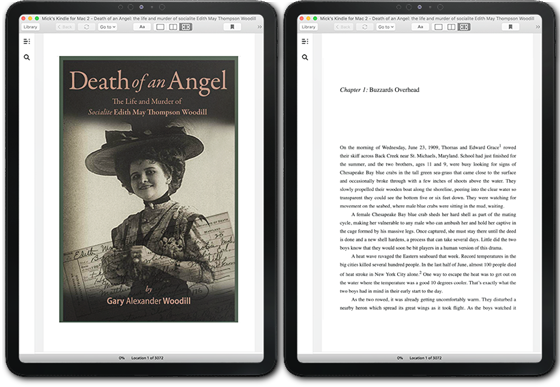The height and width of the screenshot is (387, 560).
Task: Click the 0% progress in cover window
Action: pos(122,358)
